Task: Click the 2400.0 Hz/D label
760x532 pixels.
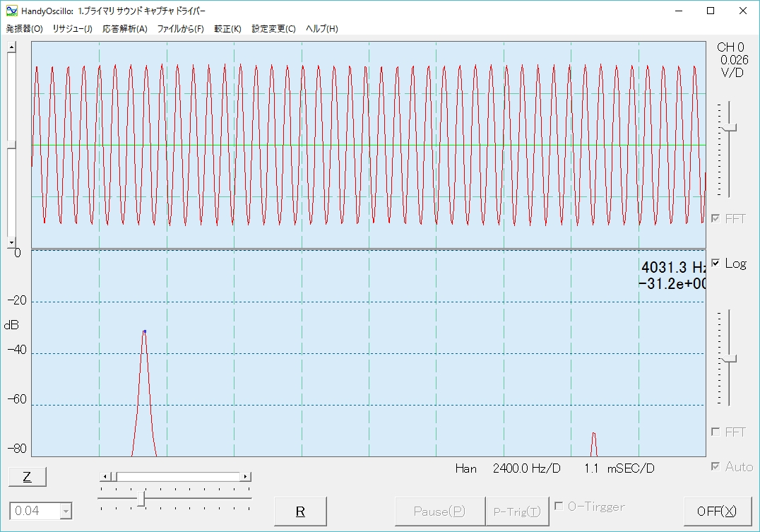Action: [x=526, y=468]
